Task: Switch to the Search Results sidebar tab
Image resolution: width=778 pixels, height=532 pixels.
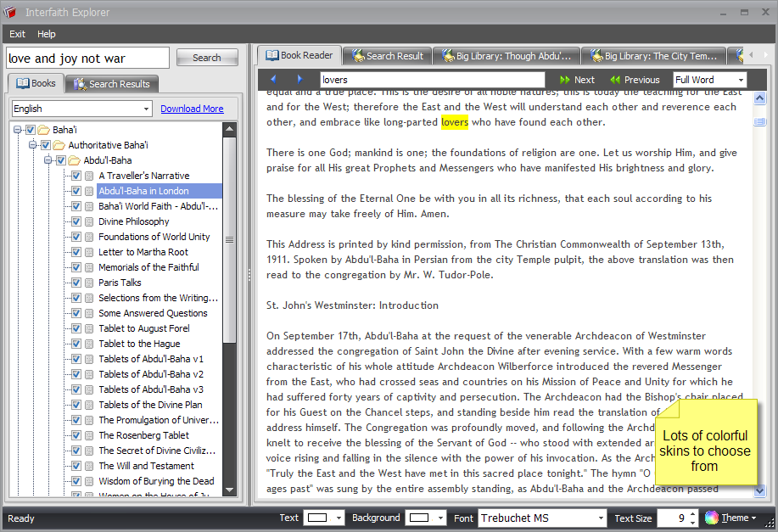Action: 112,84
